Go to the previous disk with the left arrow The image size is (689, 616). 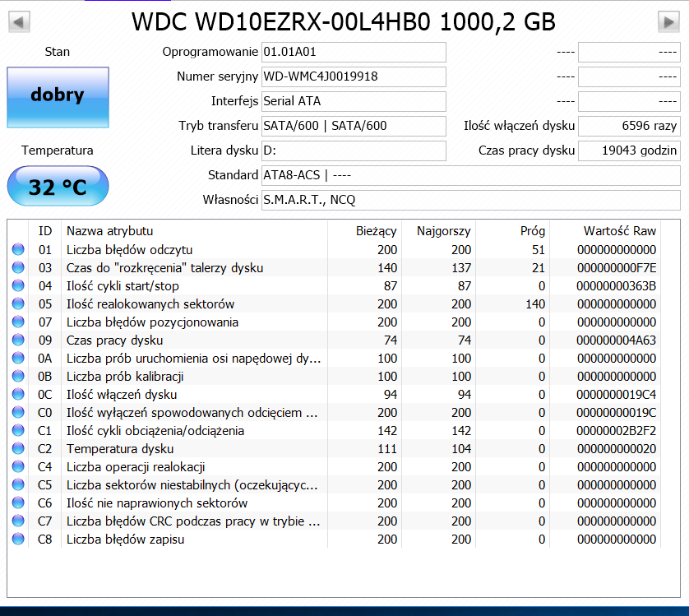pos(19,21)
